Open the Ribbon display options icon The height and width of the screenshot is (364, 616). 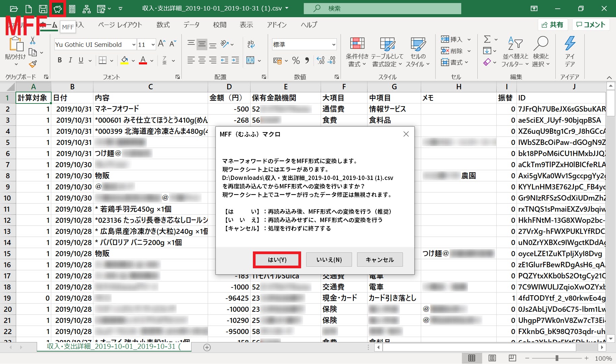point(534,9)
